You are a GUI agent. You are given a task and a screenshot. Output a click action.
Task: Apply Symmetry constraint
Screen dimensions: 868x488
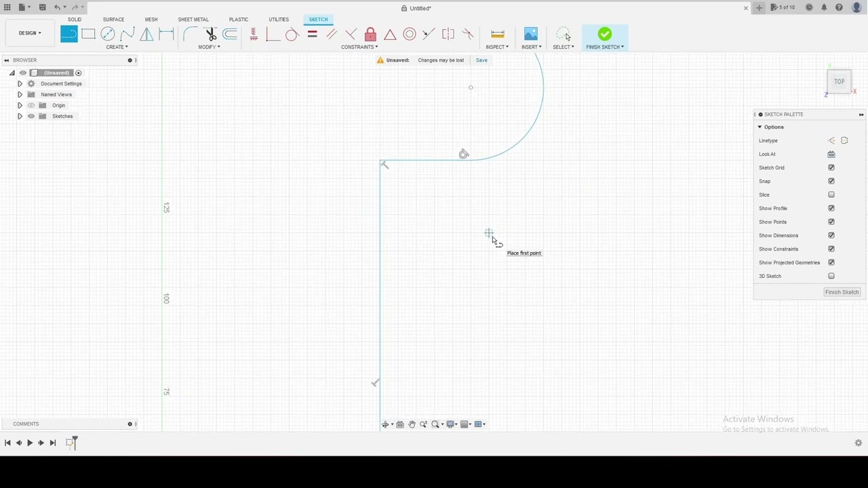coord(448,34)
